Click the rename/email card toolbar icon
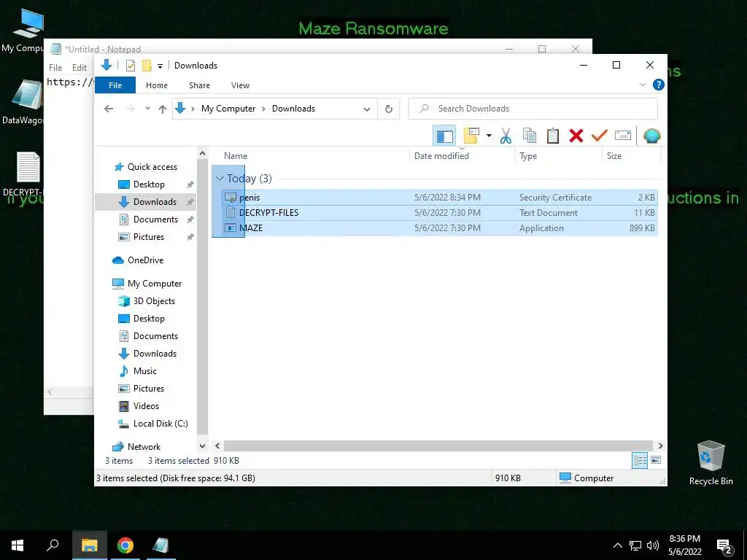This screenshot has height=560, width=747. click(623, 136)
